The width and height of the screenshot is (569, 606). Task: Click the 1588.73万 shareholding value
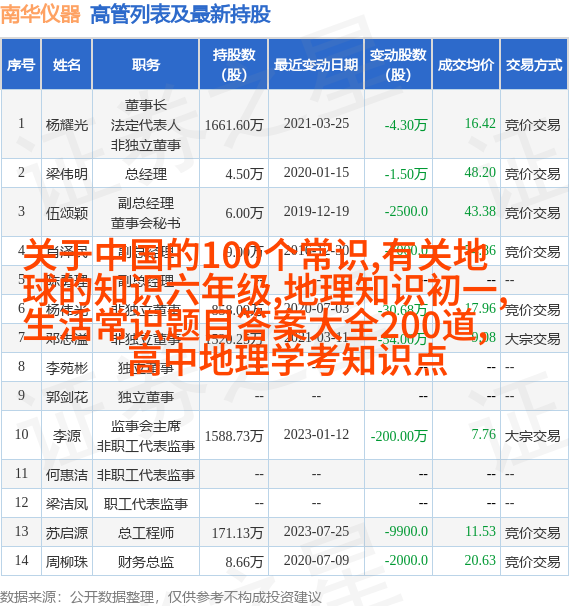point(234,436)
